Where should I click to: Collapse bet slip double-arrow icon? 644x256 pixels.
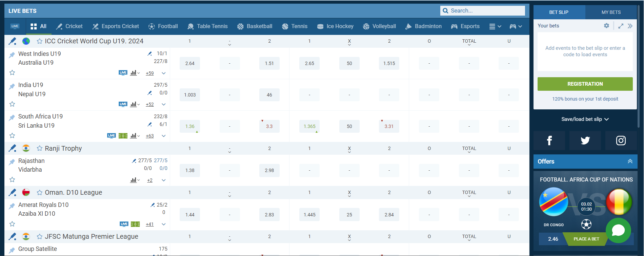[x=630, y=26]
